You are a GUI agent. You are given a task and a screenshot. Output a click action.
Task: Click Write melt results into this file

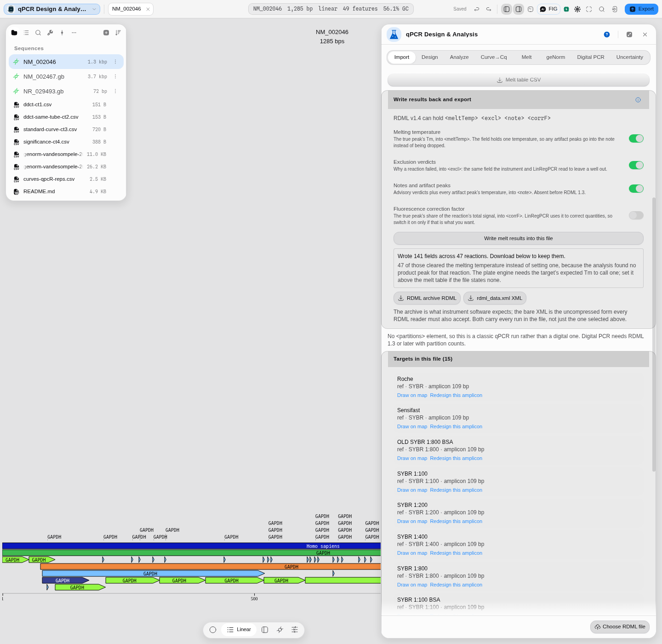519,238
